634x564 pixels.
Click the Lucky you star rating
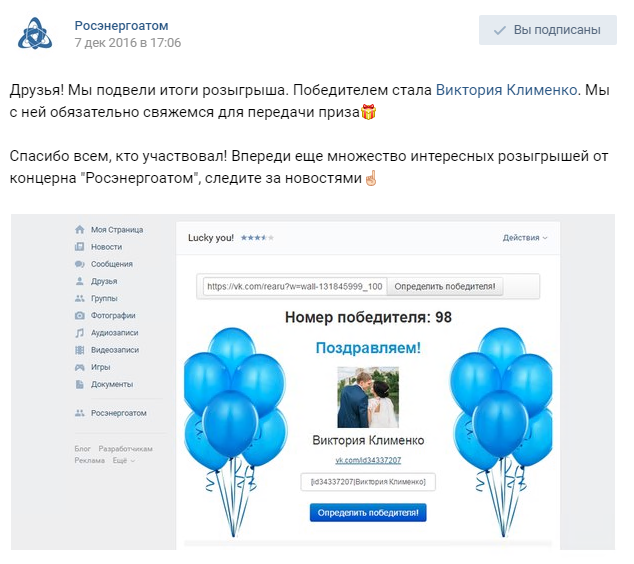tap(257, 238)
